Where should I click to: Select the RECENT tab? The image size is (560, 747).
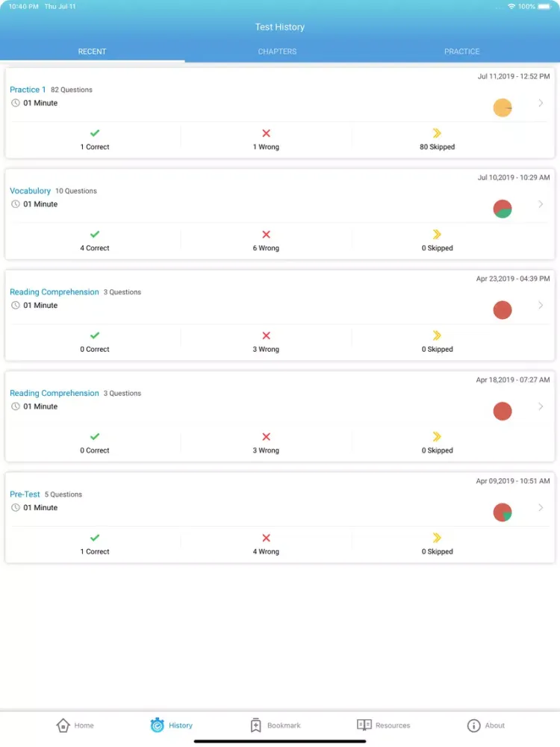click(92, 52)
